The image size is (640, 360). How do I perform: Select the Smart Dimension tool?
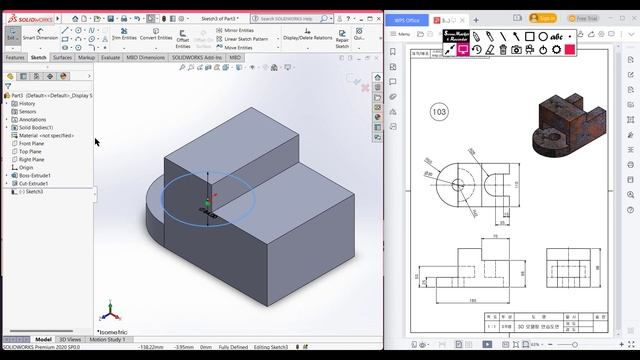coord(40,34)
